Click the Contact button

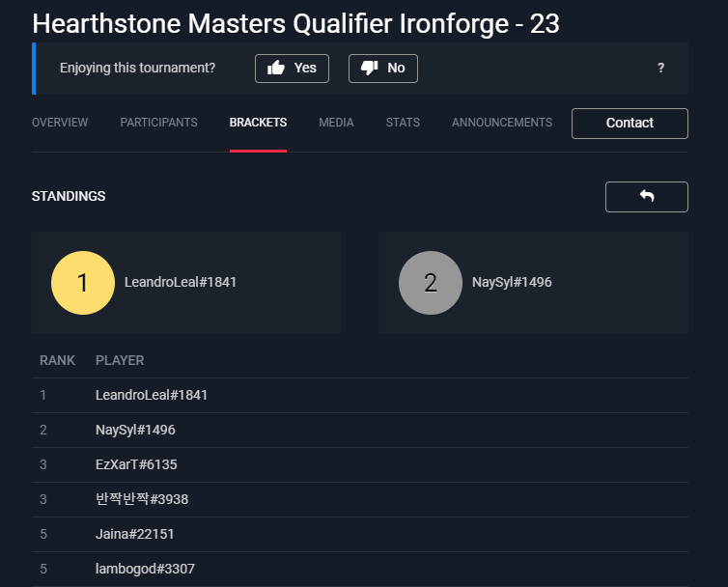tap(630, 123)
